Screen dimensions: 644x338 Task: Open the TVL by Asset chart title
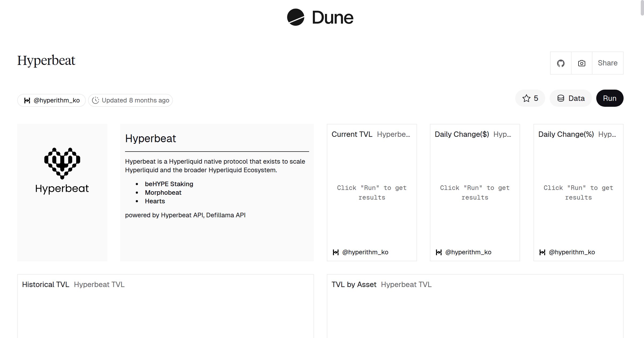point(354,284)
